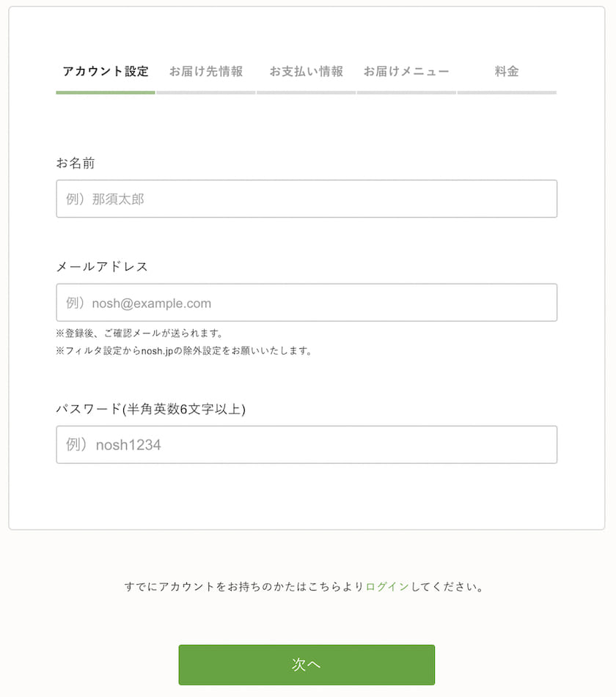The width and height of the screenshot is (616, 697).
Task: Select the お届けメニュー tab
Action: click(406, 71)
